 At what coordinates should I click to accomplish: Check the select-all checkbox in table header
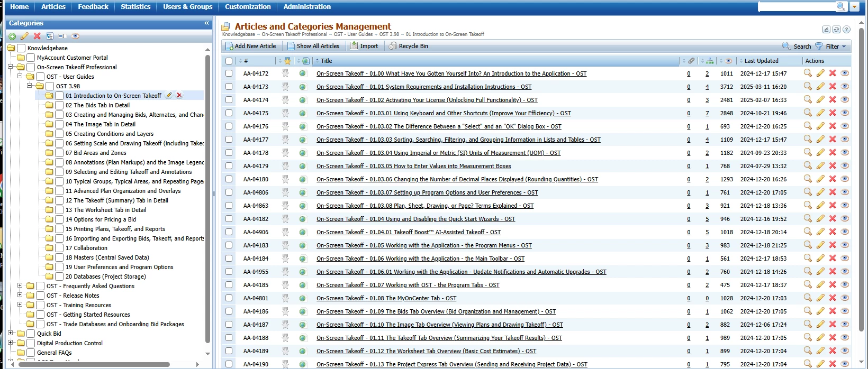pos(229,61)
